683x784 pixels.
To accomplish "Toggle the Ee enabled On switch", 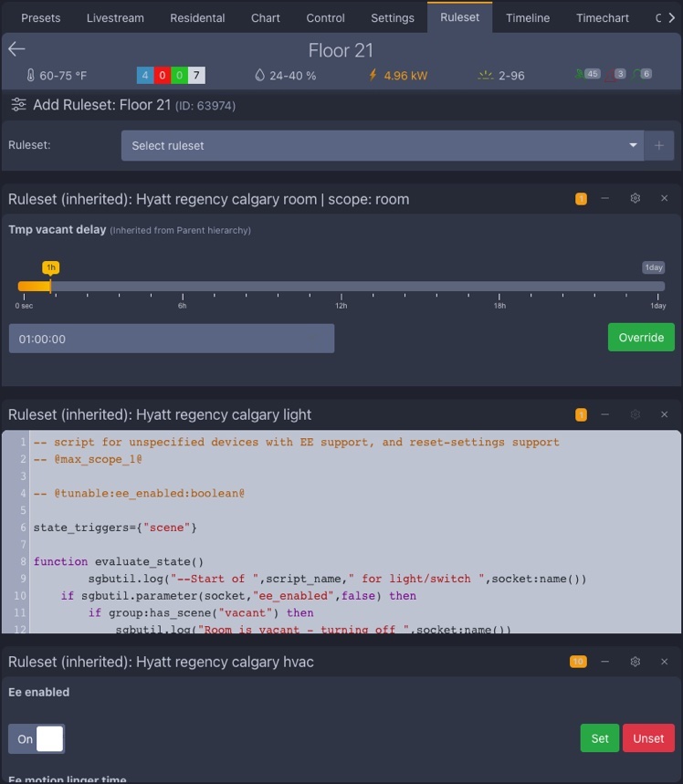I will pos(37,738).
